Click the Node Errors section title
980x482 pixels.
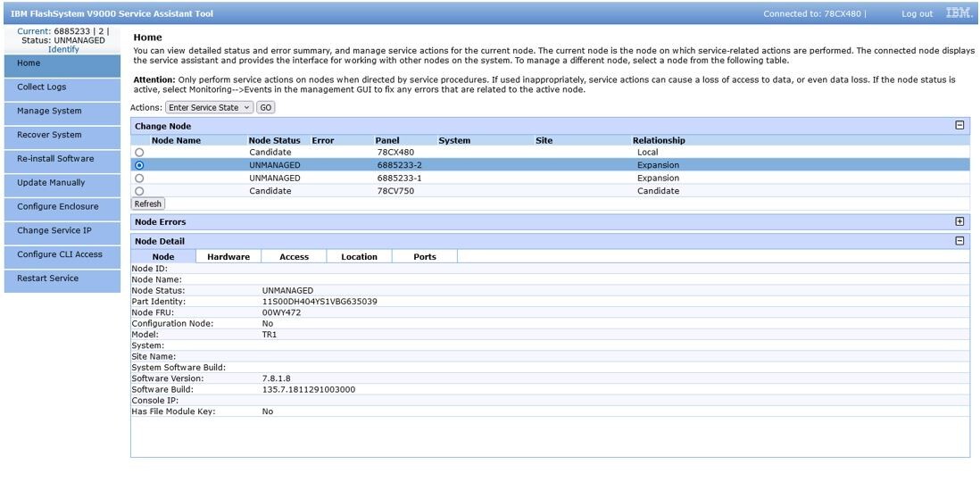click(161, 222)
